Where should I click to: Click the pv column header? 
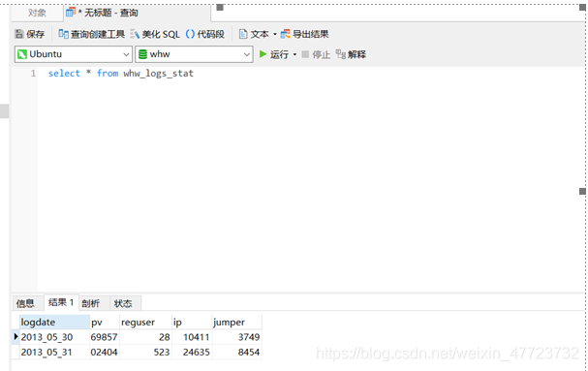tap(105, 323)
